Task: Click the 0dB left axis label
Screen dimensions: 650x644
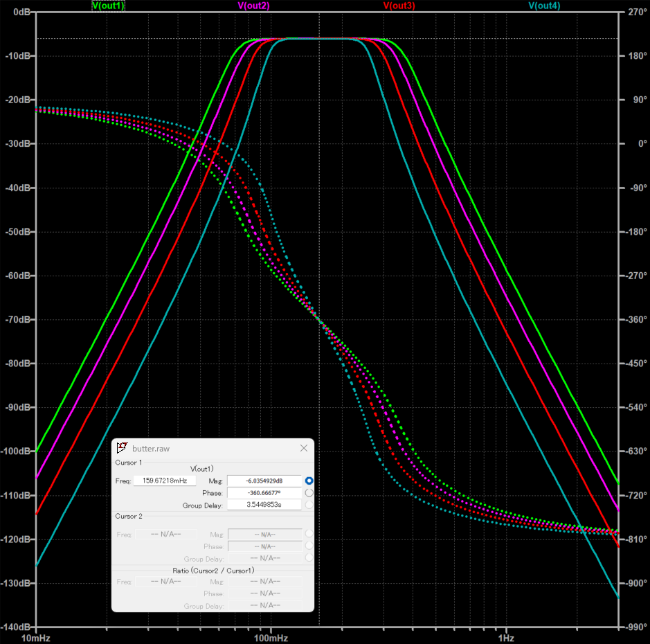Action: [21, 12]
